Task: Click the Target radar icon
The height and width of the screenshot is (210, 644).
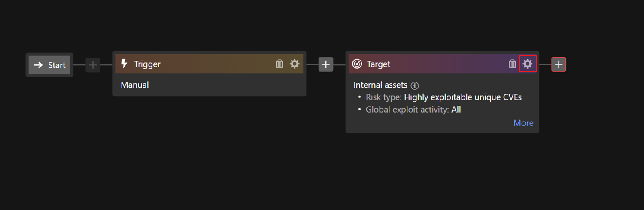Action: [x=357, y=64]
